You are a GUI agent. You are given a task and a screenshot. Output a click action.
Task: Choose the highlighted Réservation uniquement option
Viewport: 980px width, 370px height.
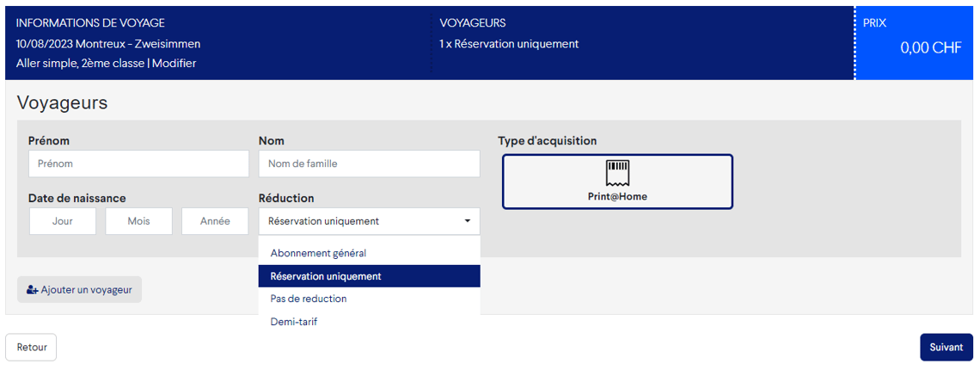(x=326, y=276)
